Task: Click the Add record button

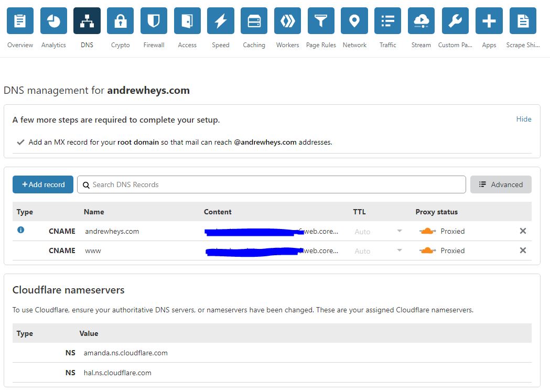Action: (x=43, y=184)
